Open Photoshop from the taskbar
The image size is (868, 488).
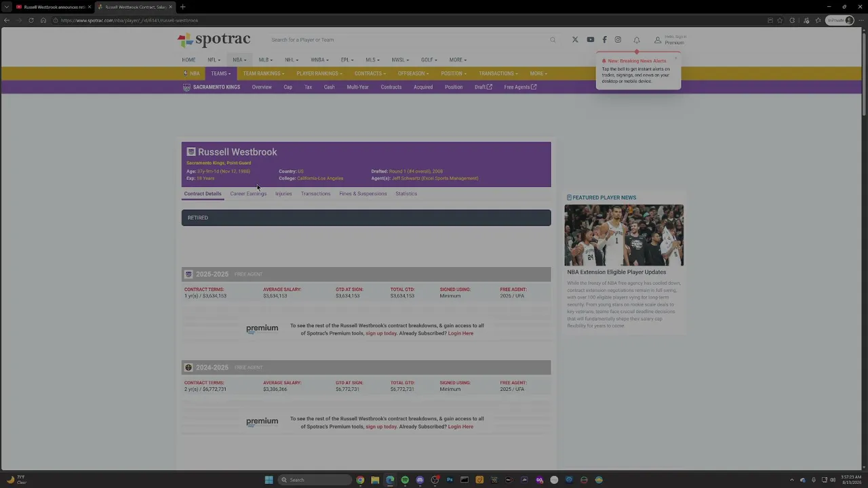pyautogui.click(x=450, y=480)
